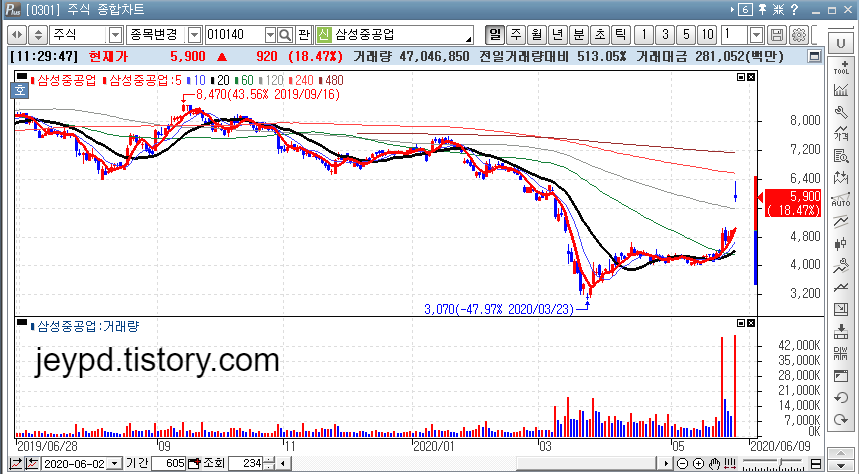Select the 월 monthly period button

tap(537, 35)
